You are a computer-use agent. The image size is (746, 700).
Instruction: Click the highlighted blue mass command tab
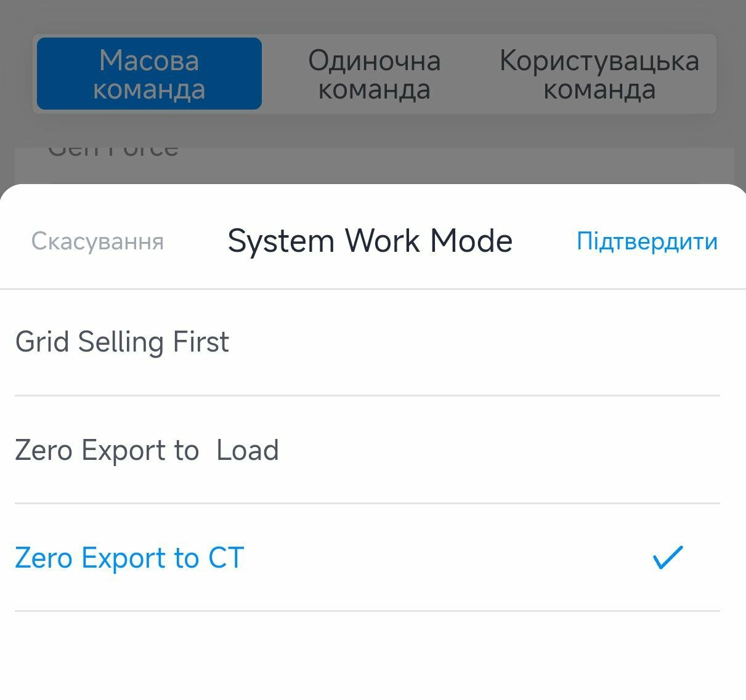[x=149, y=74]
